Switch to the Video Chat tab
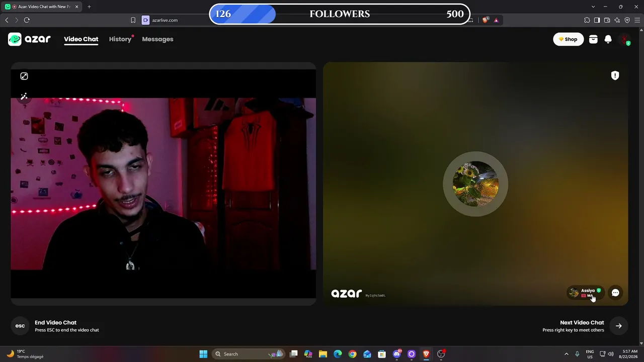The width and height of the screenshot is (644, 362). pos(81,39)
